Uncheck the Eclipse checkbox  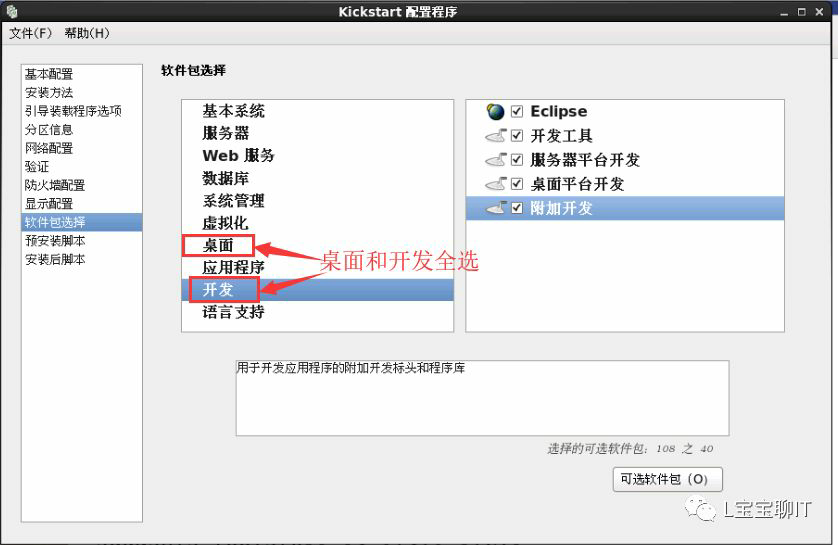[x=517, y=111]
